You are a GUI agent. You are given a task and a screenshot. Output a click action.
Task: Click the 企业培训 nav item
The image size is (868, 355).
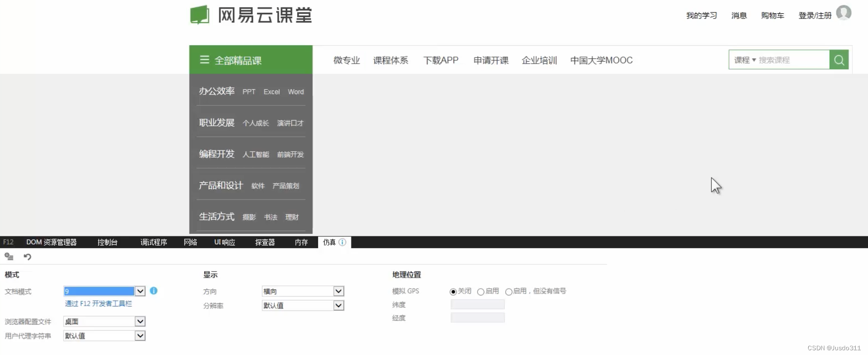pyautogui.click(x=539, y=60)
